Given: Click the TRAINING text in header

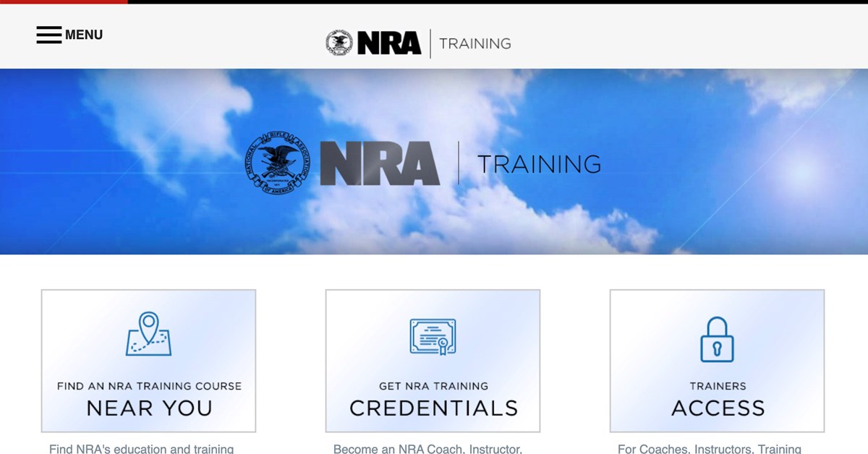Looking at the screenshot, I should point(475,43).
